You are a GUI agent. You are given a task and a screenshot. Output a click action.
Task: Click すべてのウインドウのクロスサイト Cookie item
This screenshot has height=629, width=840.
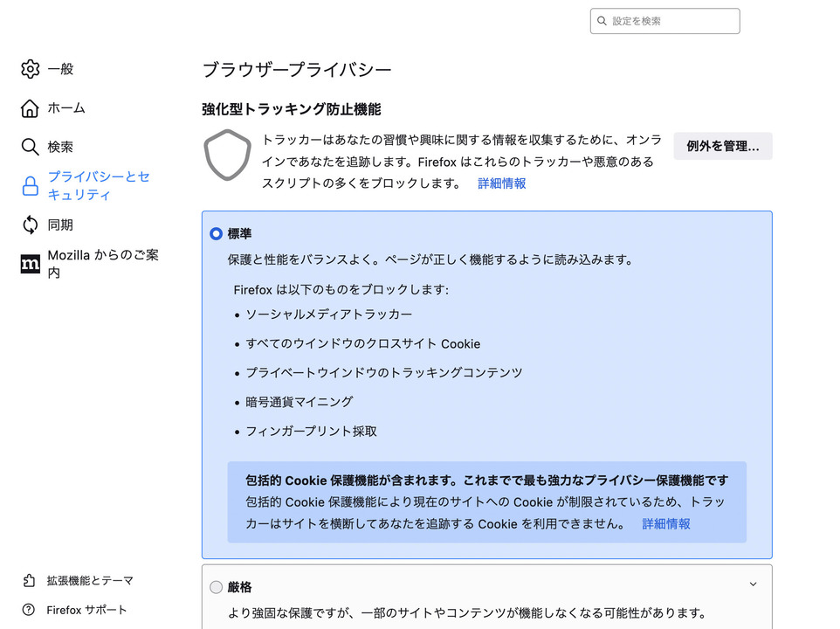(362, 344)
